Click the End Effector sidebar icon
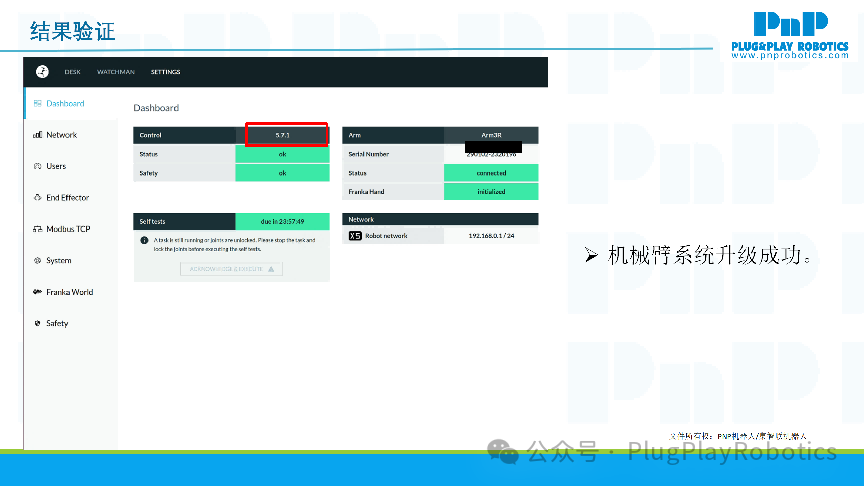This screenshot has height=486, width=864. pyautogui.click(x=37, y=197)
